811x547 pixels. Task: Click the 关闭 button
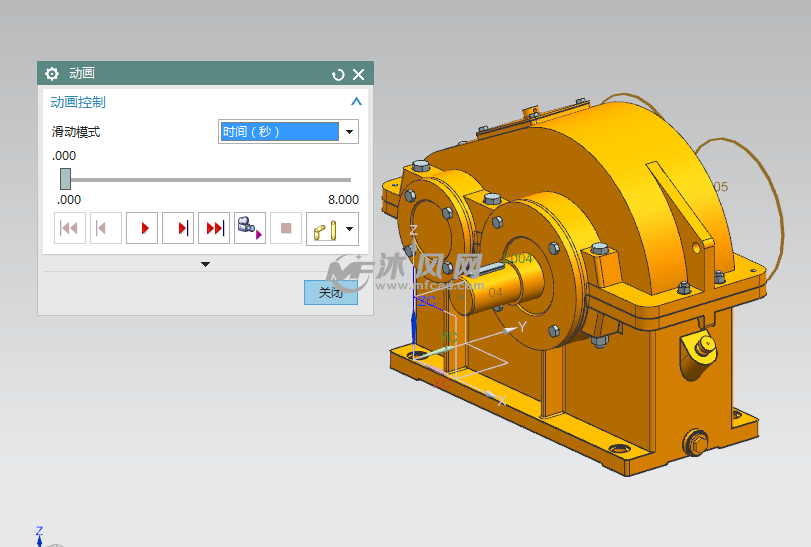(x=330, y=292)
